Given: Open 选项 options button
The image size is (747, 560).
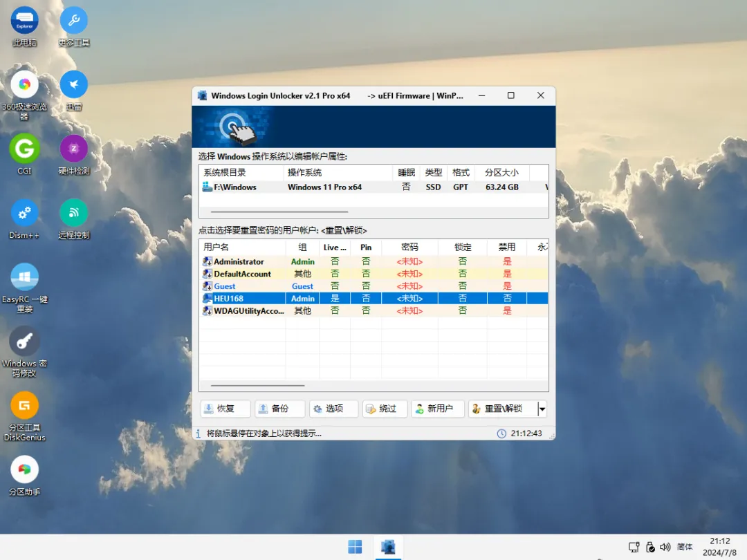Looking at the screenshot, I should coord(333,409).
